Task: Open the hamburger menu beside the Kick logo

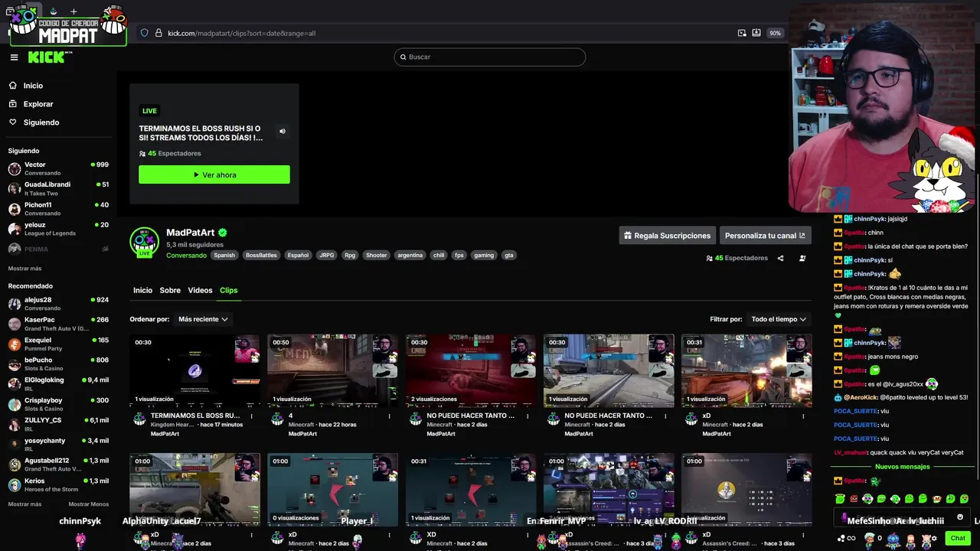Action: click(14, 57)
